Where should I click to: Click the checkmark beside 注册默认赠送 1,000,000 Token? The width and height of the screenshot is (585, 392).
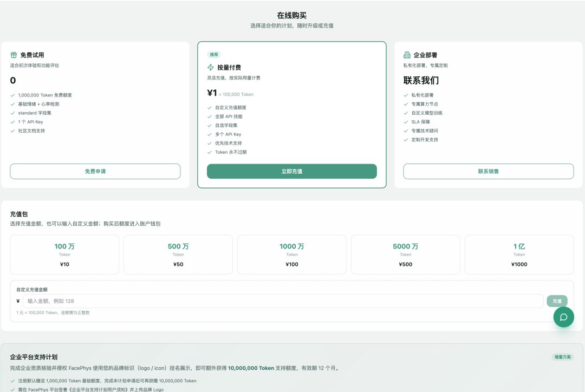coord(12,381)
